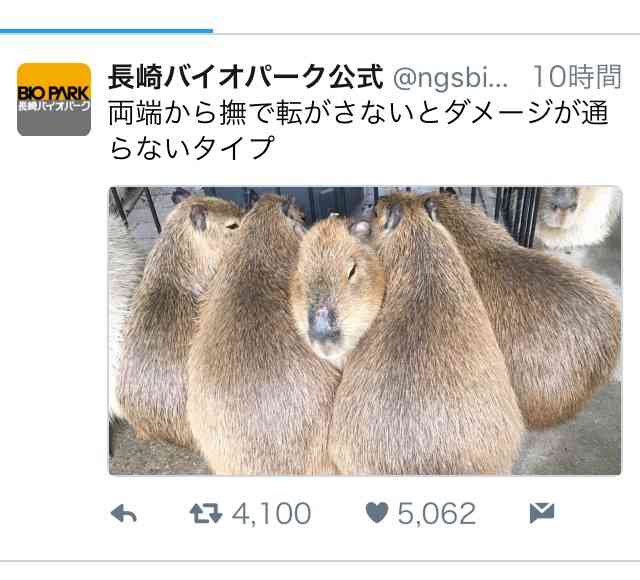Tap the orange BIO PARK logo text

54,93
